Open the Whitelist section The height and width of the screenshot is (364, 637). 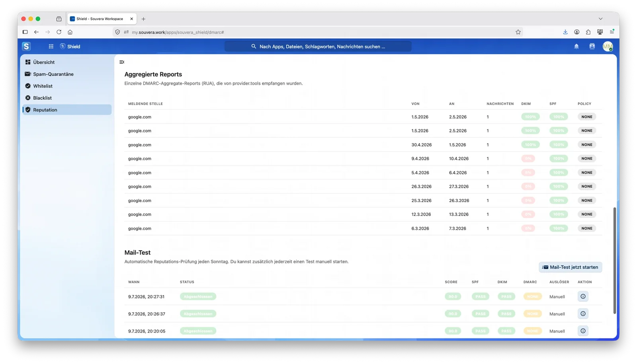67,86
